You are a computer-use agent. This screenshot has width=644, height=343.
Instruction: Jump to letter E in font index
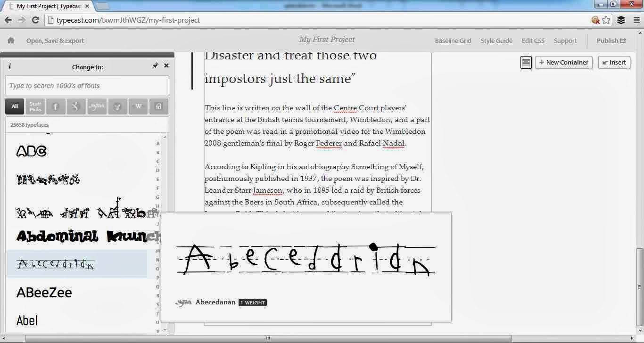(158, 180)
